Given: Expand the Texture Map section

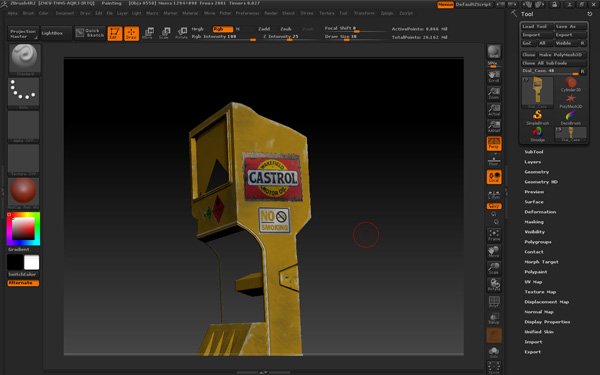Looking at the screenshot, I should coord(540,292).
